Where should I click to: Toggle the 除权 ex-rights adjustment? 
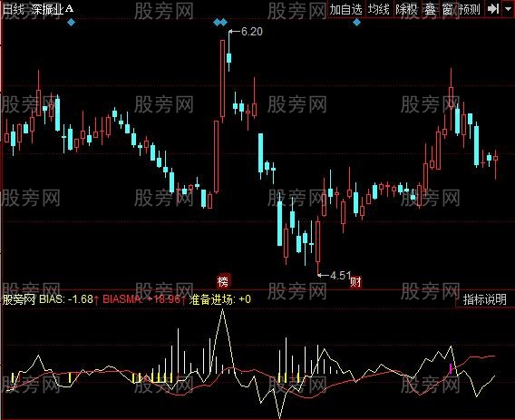pos(406,9)
